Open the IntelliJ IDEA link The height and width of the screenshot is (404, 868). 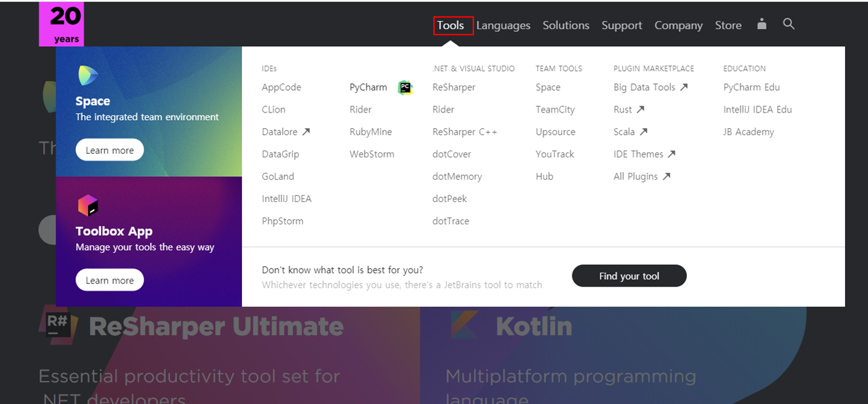tap(287, 199)
